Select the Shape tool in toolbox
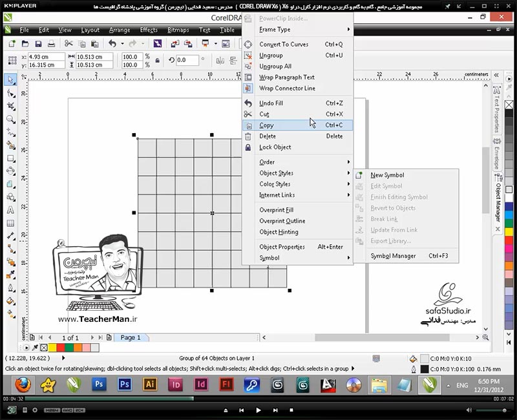 11,93
